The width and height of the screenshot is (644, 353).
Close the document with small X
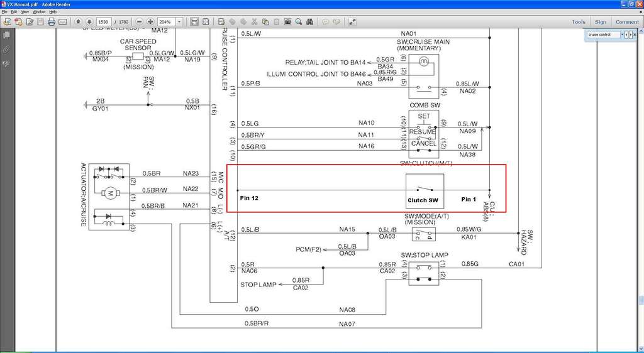(641, 11)
